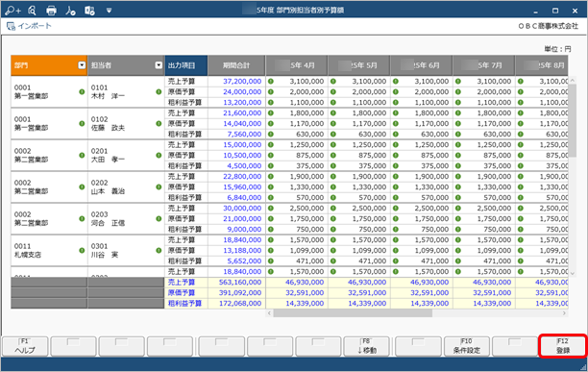Select the 期間合計 cell 37,200,000
This screenshot has width=588, height=372.
click(236, 82)
